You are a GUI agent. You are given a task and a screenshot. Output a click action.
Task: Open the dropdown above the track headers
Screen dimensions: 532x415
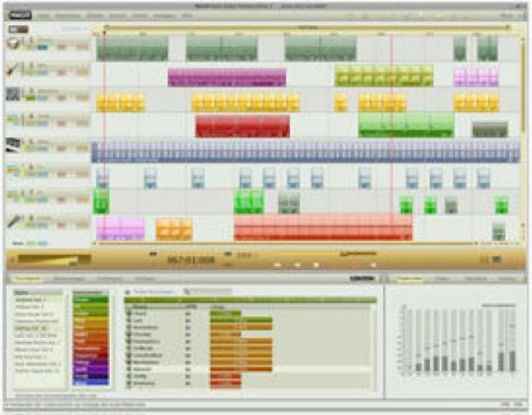(74, 29)
